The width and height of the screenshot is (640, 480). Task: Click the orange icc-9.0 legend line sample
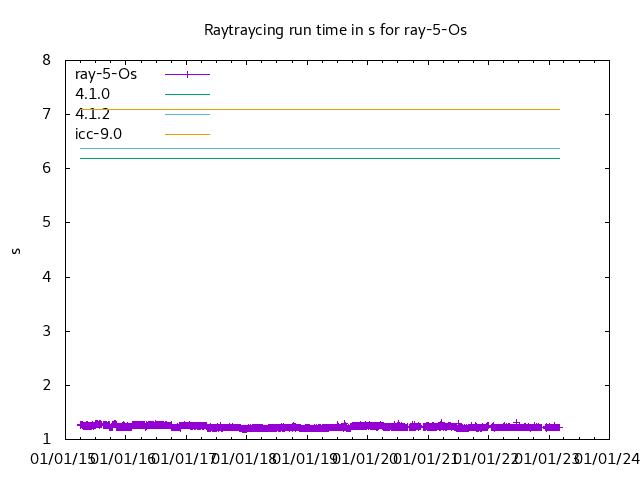click(187, 134)
